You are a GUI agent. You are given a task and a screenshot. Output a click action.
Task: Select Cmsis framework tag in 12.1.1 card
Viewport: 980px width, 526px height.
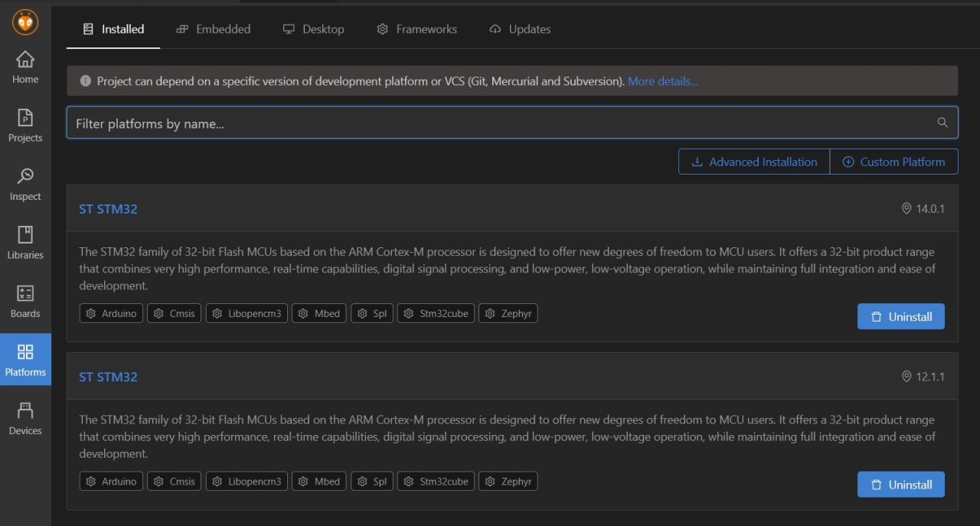coord(174,482)
